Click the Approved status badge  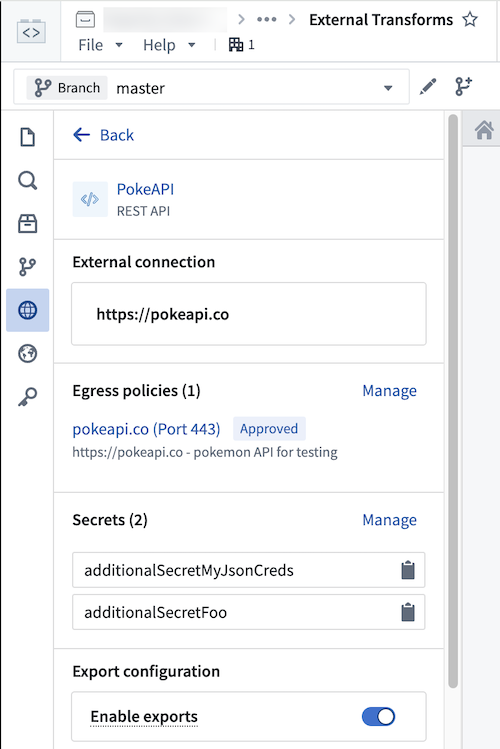tap(269, 428)
